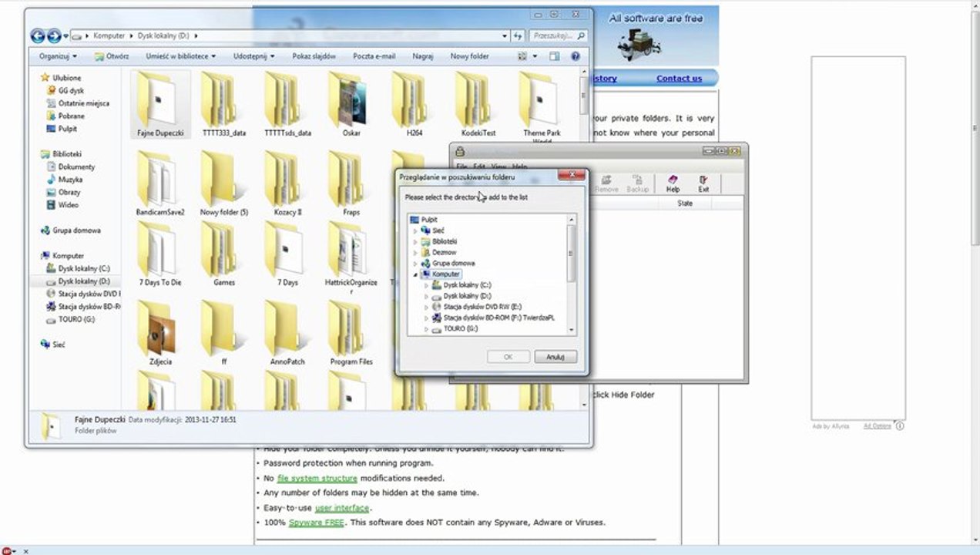980x555 pixels.
Task: Select the BandicamSave2 folder
Action: 160,183
